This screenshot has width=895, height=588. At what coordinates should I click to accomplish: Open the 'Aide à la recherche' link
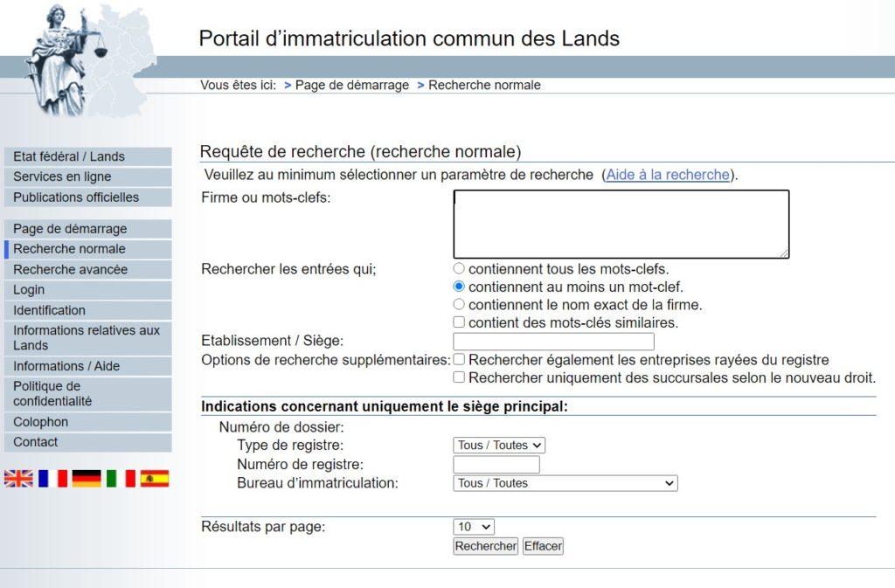click(668, 175)
